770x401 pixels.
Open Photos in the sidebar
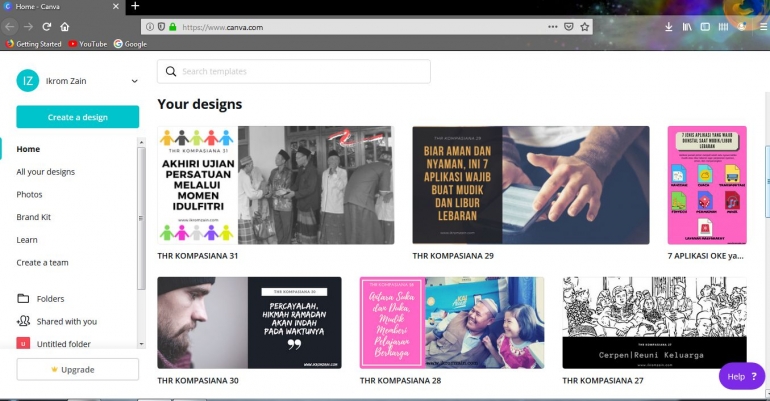29,194
